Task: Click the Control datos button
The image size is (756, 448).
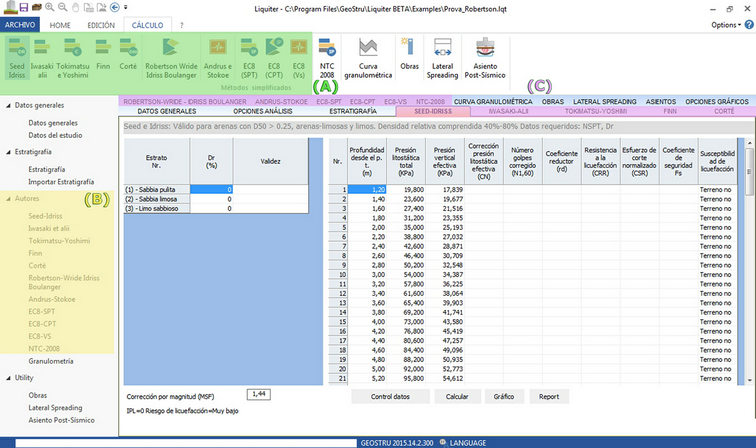Action: tap(390, 396)
